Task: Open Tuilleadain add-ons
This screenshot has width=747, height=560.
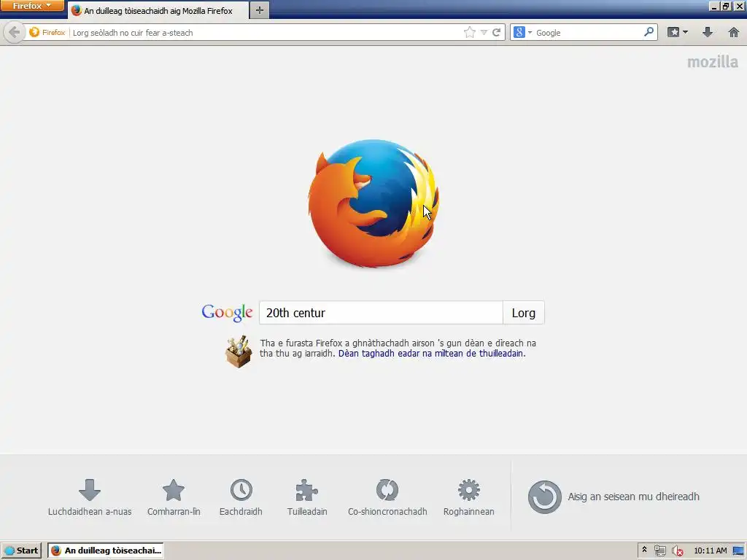Action: (307, 497)
